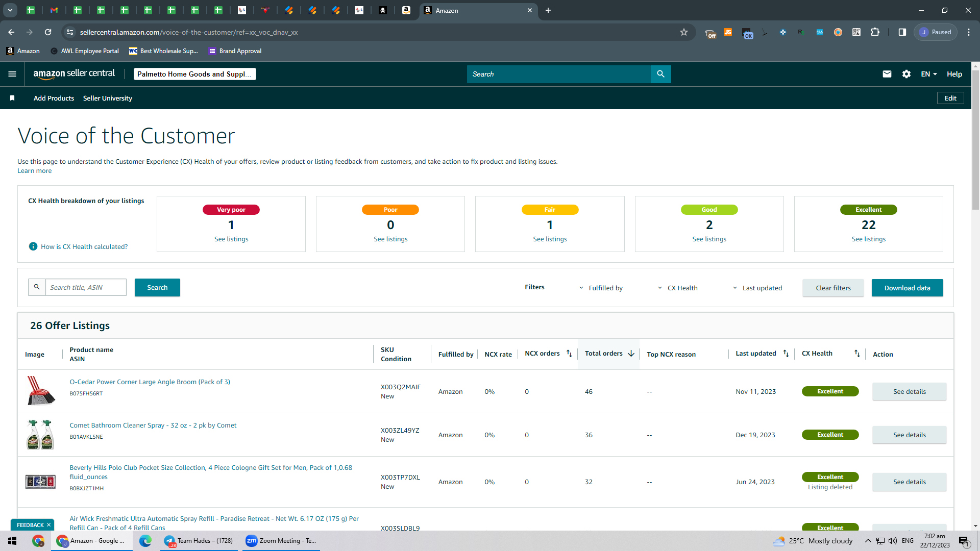Open Microsoft Edge from taskbar
The image size is (980, 551).
tap(145, 541)
